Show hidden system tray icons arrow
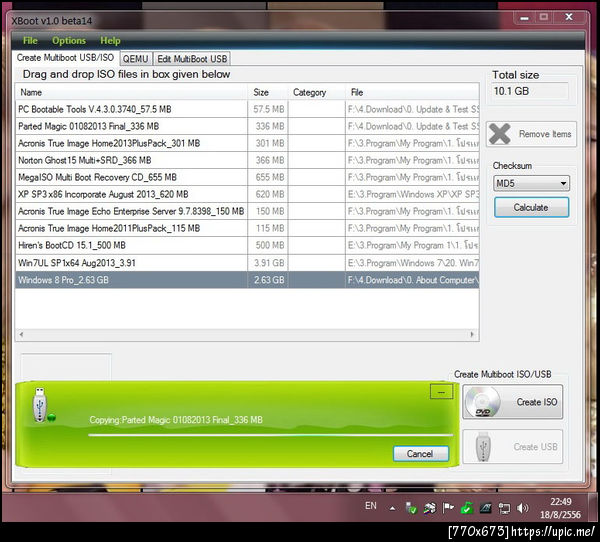The image size is (600, 542). [392, 508]
